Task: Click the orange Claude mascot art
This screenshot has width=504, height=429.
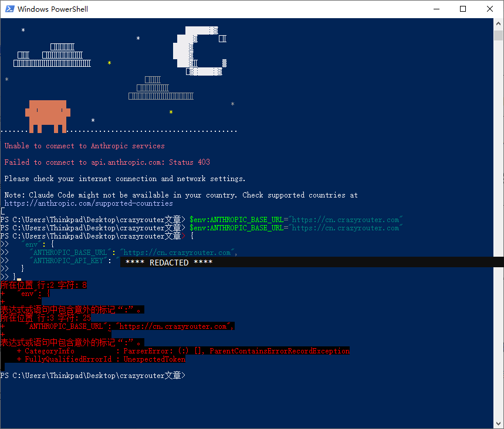Action: click(48, 116)
